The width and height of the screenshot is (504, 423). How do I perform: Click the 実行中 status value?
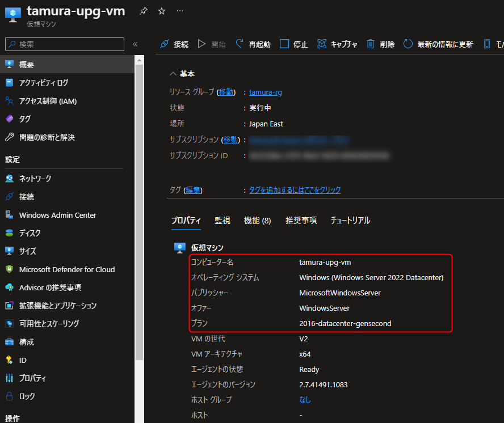click(260, 108)
